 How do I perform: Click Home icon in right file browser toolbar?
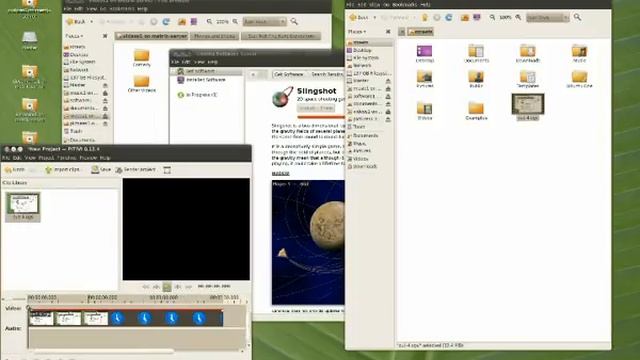pyautogui.click(x=464, y=18)
